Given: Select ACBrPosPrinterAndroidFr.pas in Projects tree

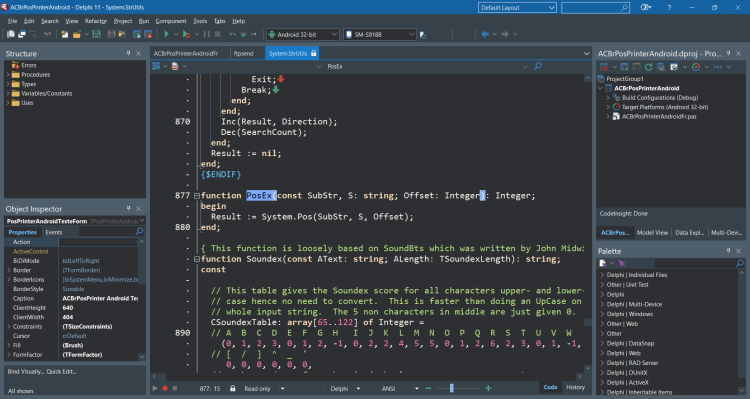Looking at the screenshot, I should (x=659, y=116).
